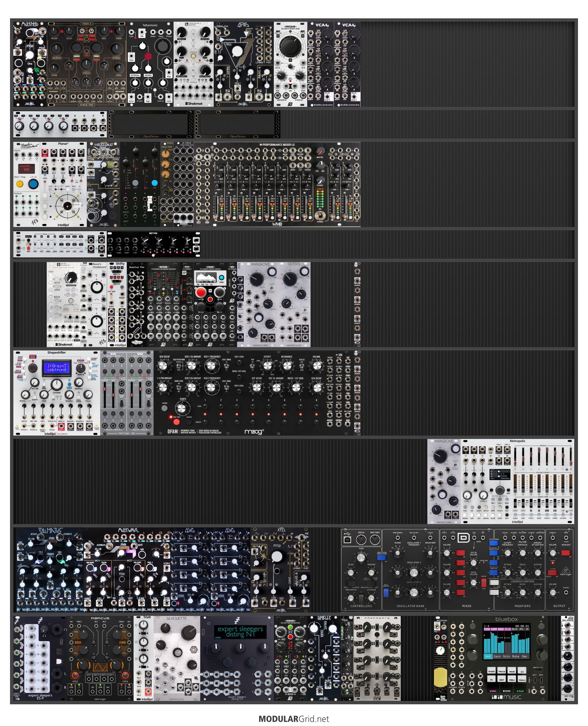Click the disting NT display screen
The width and height of the screenshot is (588, 726).
click(x=240, y=632)
